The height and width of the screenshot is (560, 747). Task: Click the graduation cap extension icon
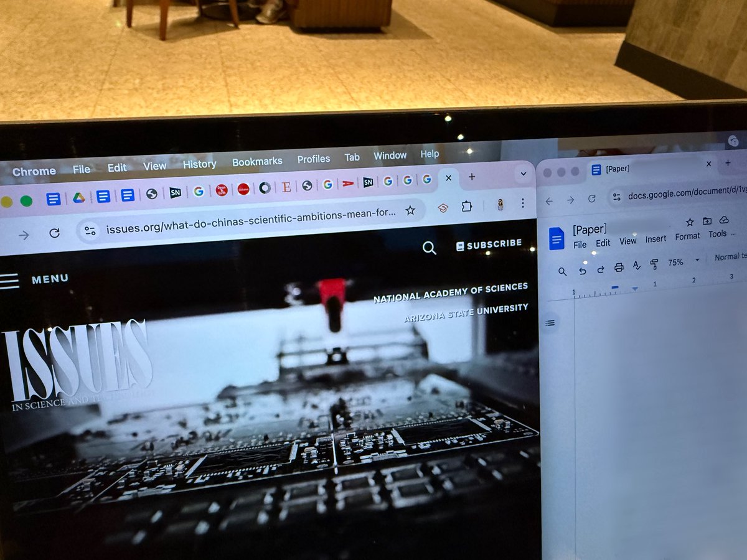pos(443,208)
